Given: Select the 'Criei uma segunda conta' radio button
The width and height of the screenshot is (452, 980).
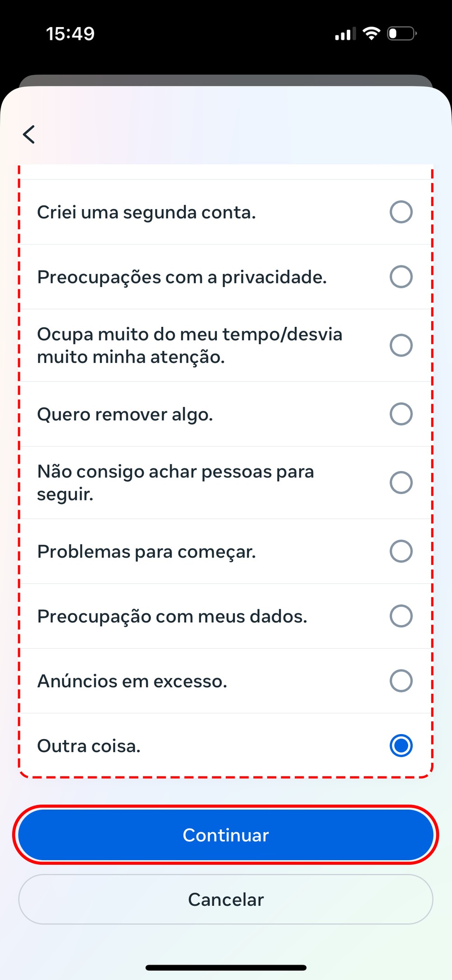Looking at the screenshot, I should pos(401,212).
